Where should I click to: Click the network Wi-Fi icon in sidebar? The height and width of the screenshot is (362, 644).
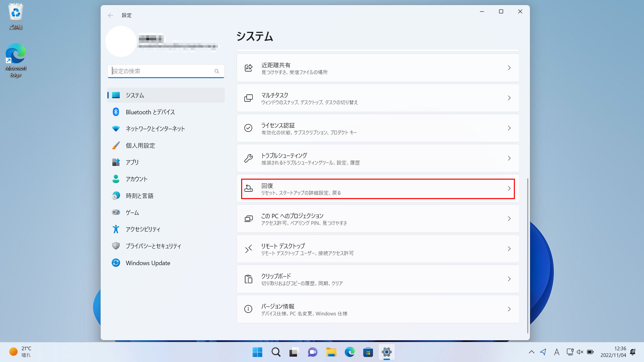116,129
